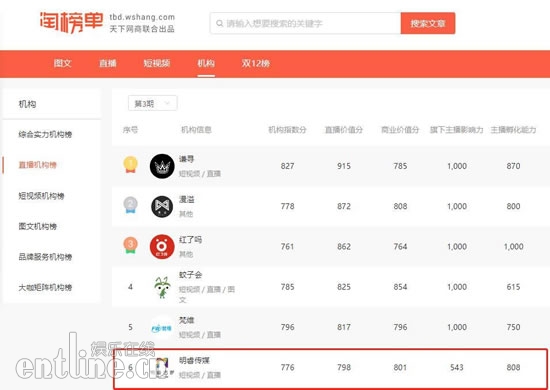Viewport: 550px width, 390px height.
Task: Click the 商业价值分 column header
Action: (400, 130)
